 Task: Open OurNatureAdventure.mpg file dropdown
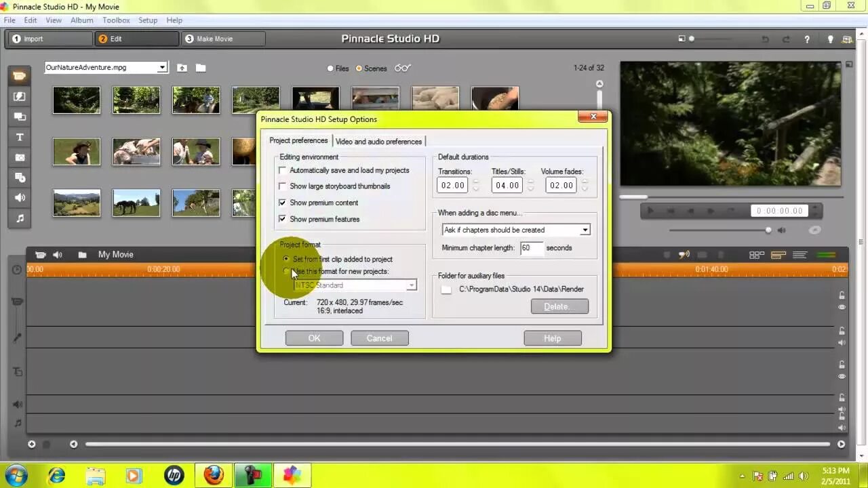[162, 68]
